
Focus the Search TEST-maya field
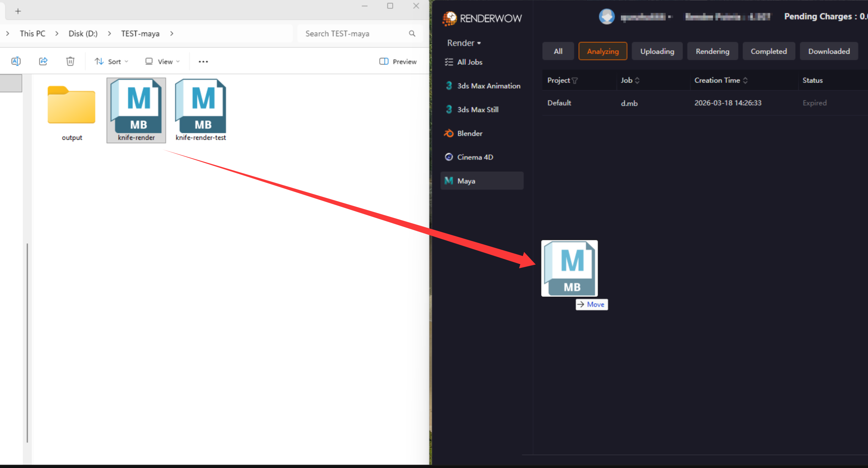pyautogui.click(x=360, y=33)
